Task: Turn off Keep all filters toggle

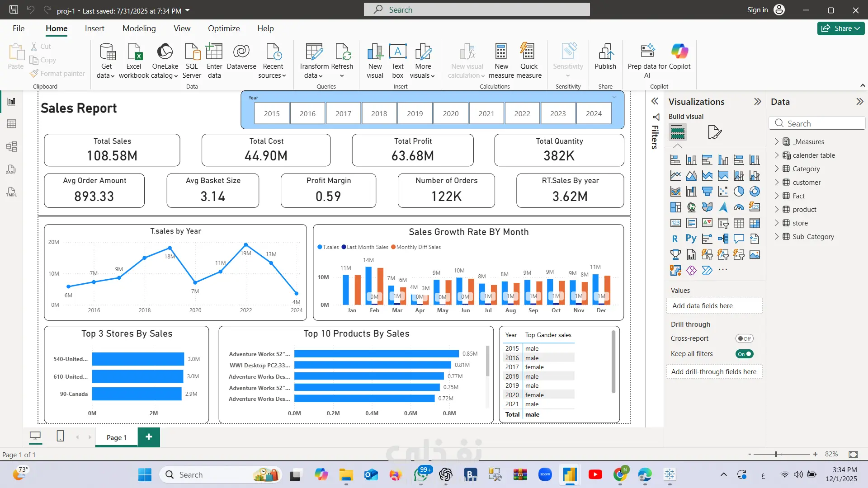Action: (744, 354)
